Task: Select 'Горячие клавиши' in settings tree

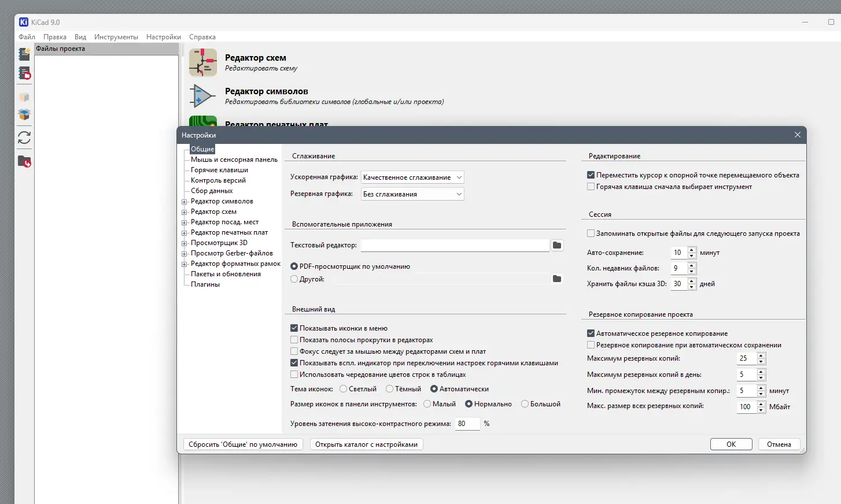Action: 219,170
